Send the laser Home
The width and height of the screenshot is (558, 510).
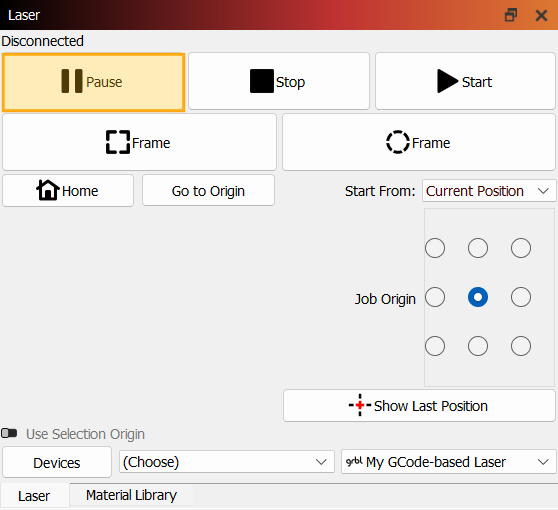click(x=68, y=190)
